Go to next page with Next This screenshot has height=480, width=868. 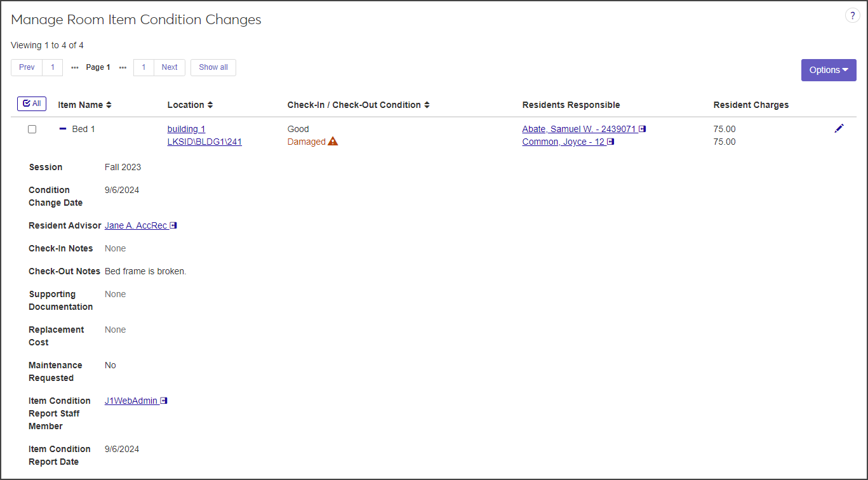pyautogui.click(x=170, y=67)
